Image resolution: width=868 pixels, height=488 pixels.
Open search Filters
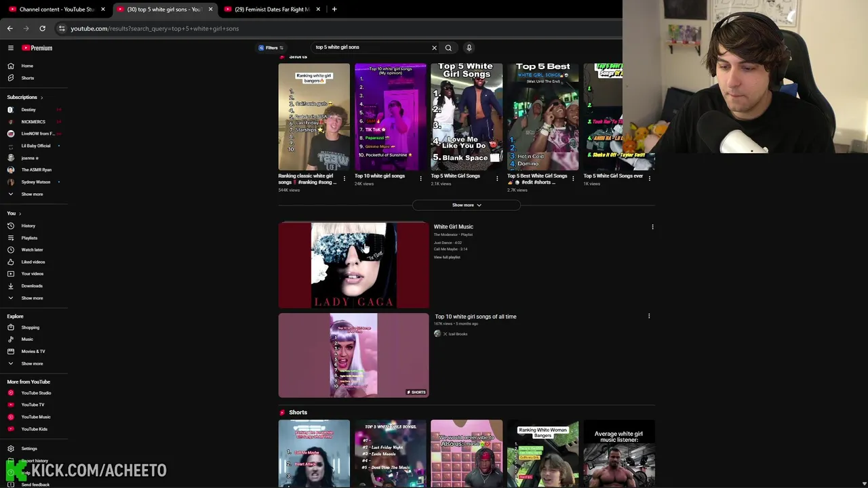pyautogui.click(x=271, y=47)
